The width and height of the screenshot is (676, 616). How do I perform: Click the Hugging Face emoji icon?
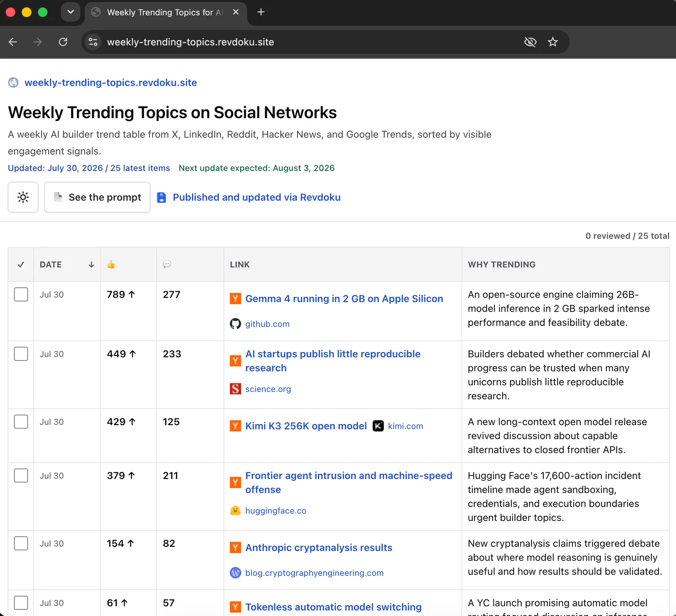235,510
